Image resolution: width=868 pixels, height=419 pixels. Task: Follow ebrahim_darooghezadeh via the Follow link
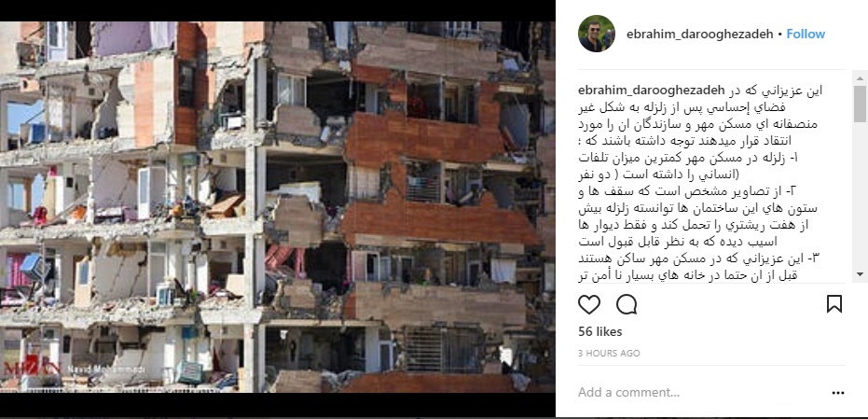point(806,34)
